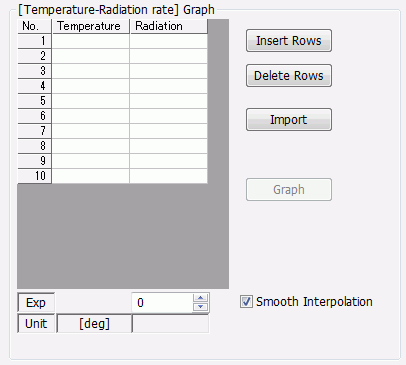Select row header number 5
Screen dimensions: 406x365
tap(34, 101)
